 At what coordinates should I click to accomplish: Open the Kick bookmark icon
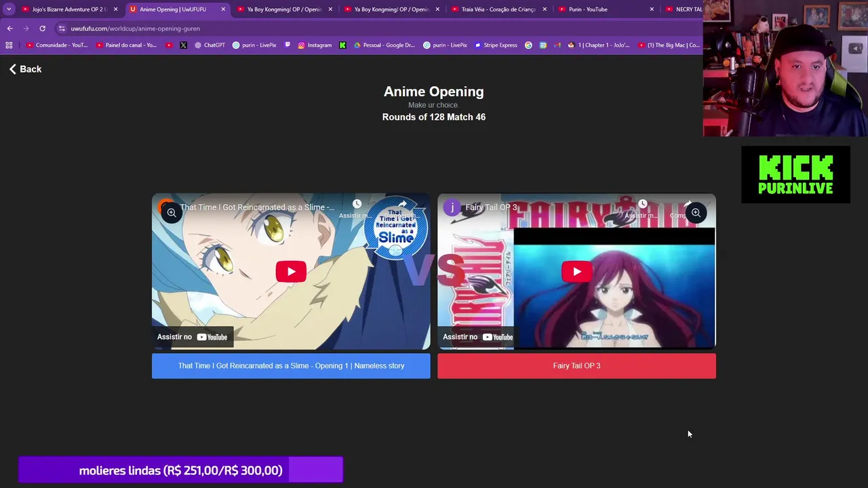pyautogui.click(x=342, y=45)
